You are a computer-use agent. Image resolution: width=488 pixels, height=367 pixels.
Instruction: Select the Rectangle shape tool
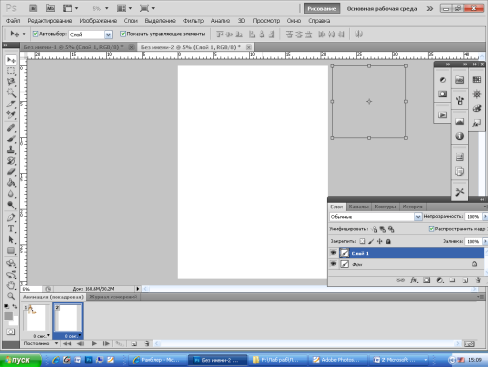click(11, 251)
